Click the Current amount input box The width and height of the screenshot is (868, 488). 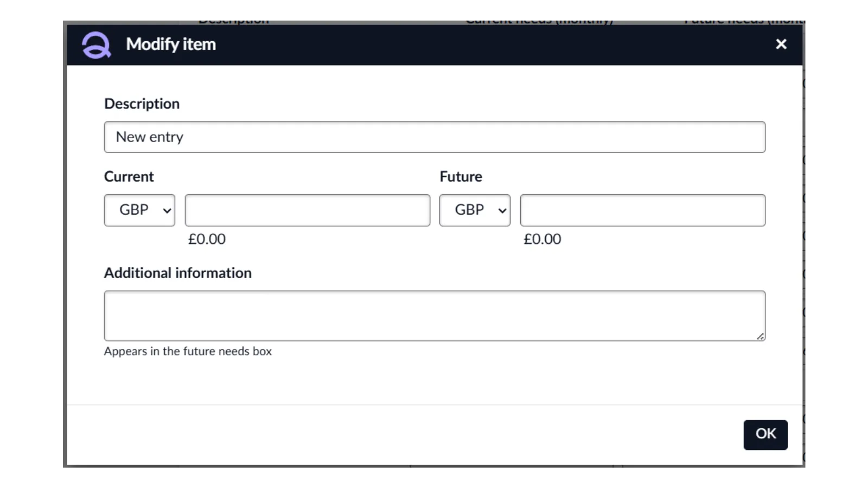307,210
